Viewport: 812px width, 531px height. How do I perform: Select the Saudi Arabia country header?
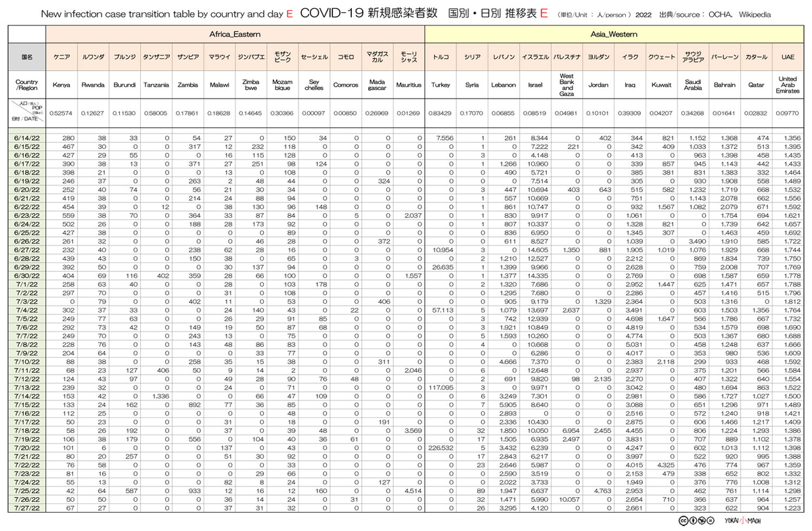(x=693, y=85)
